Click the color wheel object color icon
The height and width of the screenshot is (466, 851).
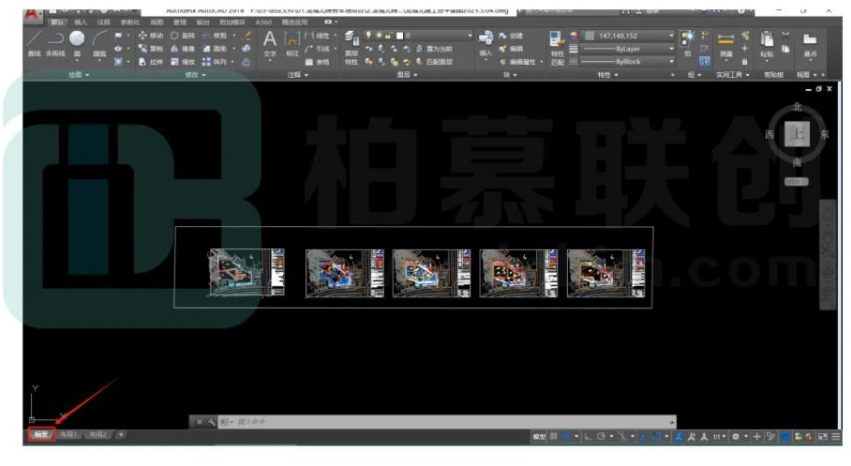tap(573, 36)
